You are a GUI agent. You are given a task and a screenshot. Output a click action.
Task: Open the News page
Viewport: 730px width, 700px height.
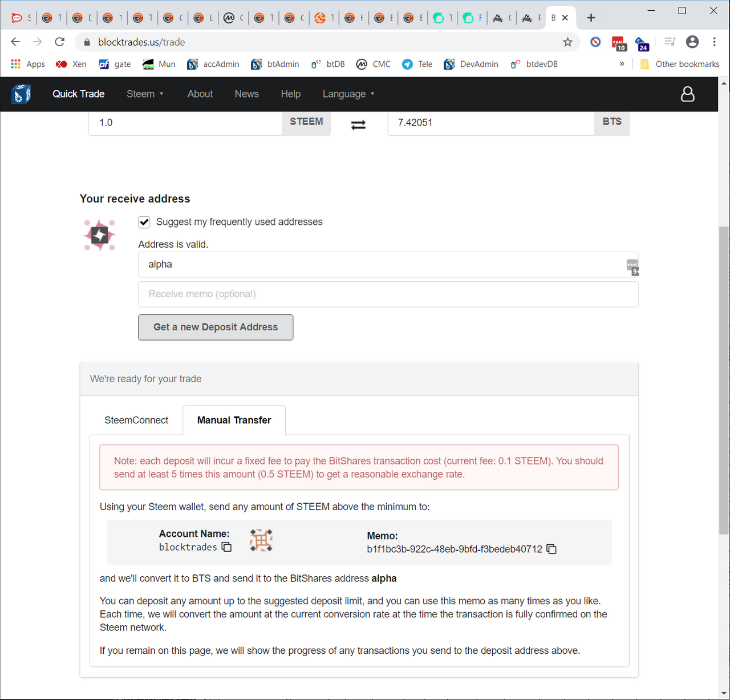point(247,94)
